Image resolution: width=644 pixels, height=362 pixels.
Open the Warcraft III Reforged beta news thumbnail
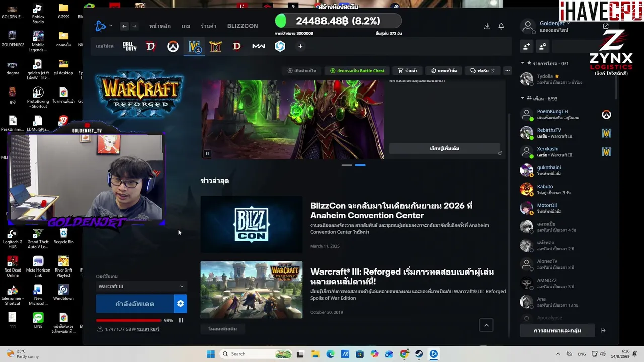pos(252,290)
